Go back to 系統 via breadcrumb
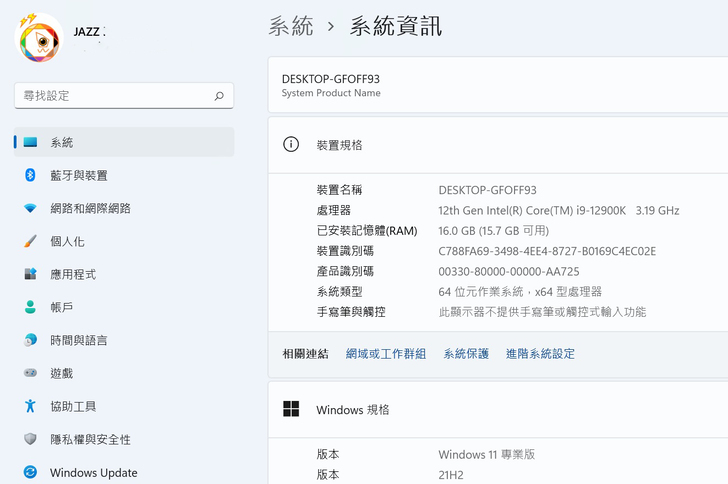The width and height of the screenshot is (728, 484). [x=291, y=27]
